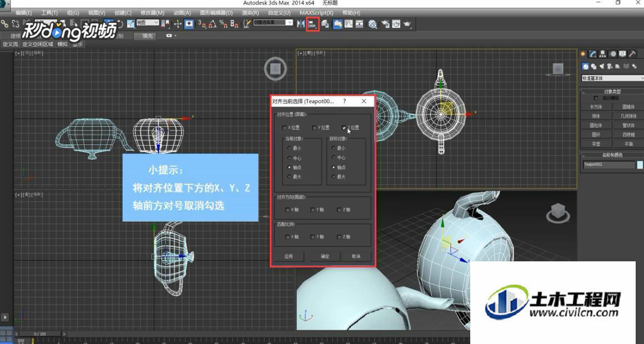Check the X位置 checkbox
Image resolution: width=644 pixels, height=344 pixels.
point(285,128)
